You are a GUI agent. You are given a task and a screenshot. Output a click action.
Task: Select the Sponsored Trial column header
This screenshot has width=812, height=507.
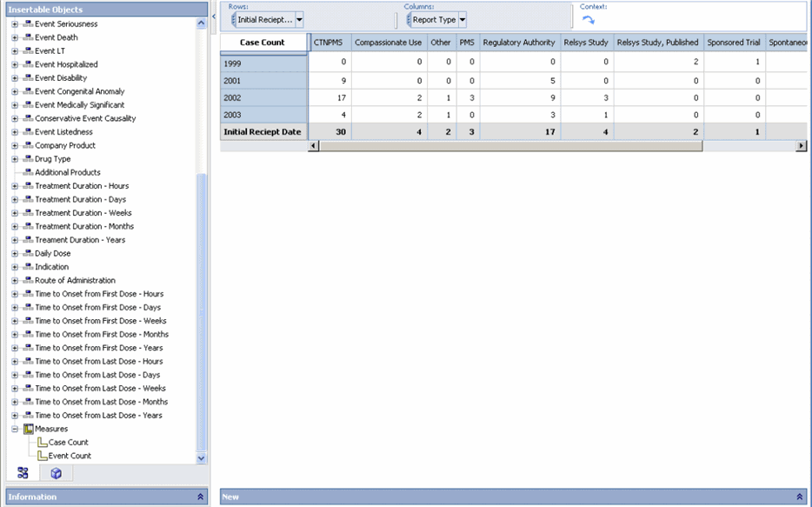(734, 43)
